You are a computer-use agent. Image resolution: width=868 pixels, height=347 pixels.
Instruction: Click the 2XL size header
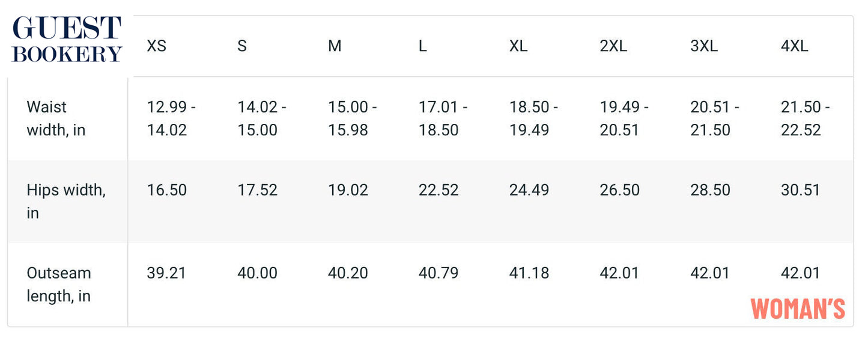click(x=613, y=46)
